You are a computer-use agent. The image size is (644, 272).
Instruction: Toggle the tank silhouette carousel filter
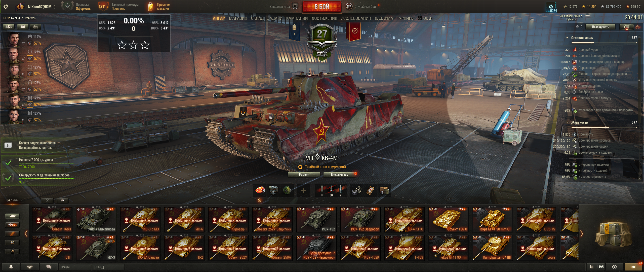click(12, 216)
